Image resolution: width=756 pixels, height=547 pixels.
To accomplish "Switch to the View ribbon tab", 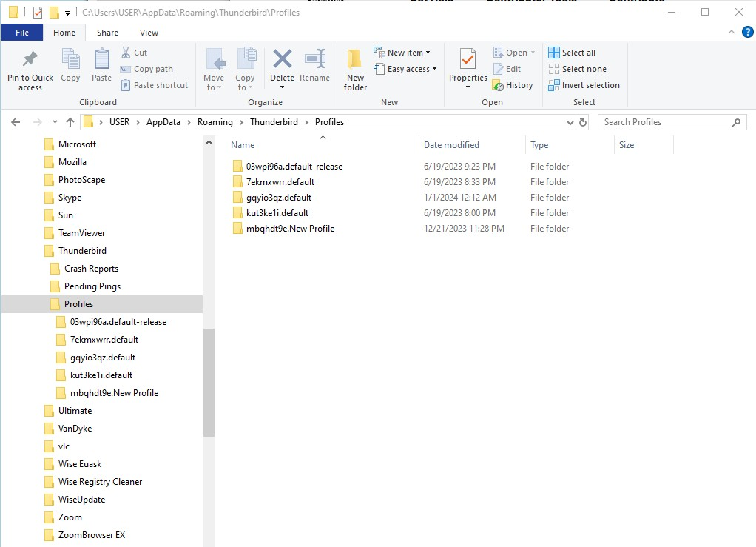I will [x=149, y=33].
